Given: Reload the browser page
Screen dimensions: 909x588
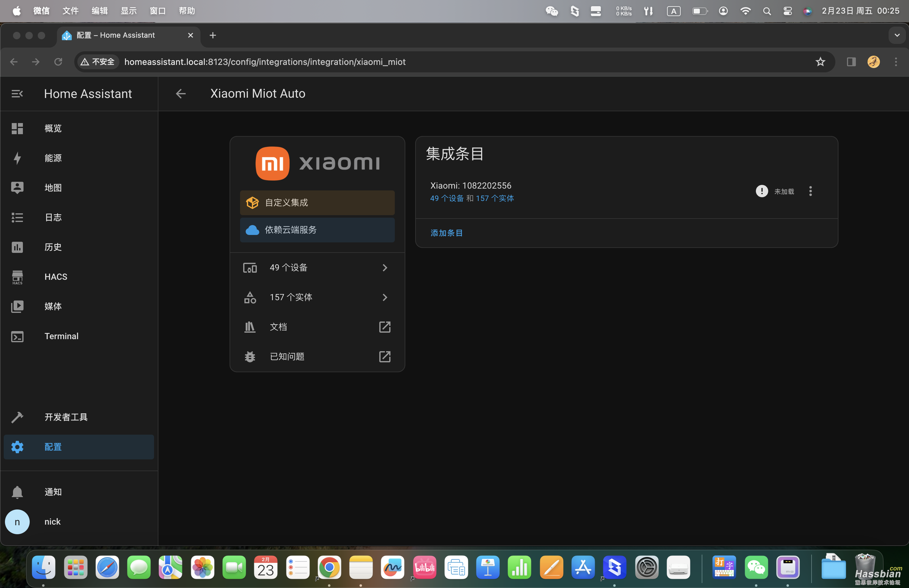Looking at the screenshot, I should pos(58,62).
